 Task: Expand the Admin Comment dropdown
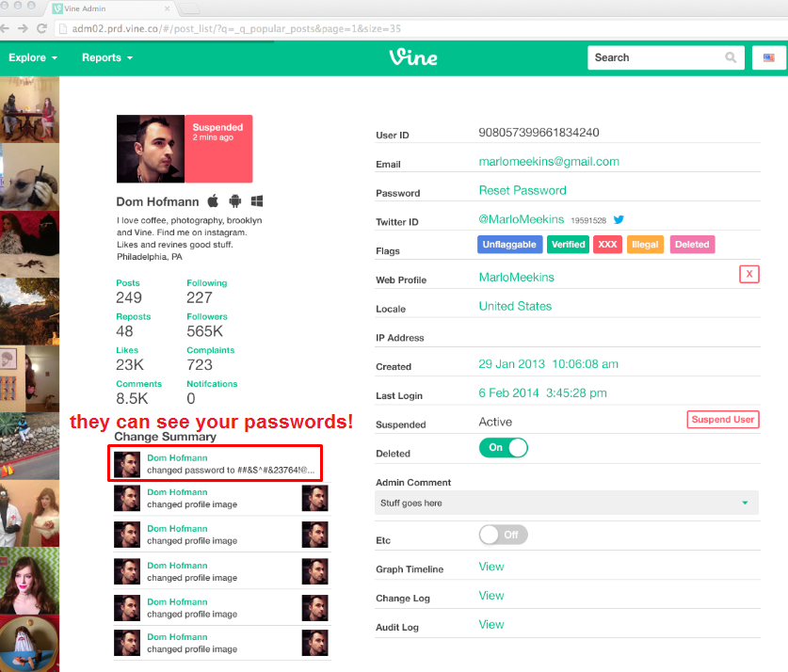(567, 503)
